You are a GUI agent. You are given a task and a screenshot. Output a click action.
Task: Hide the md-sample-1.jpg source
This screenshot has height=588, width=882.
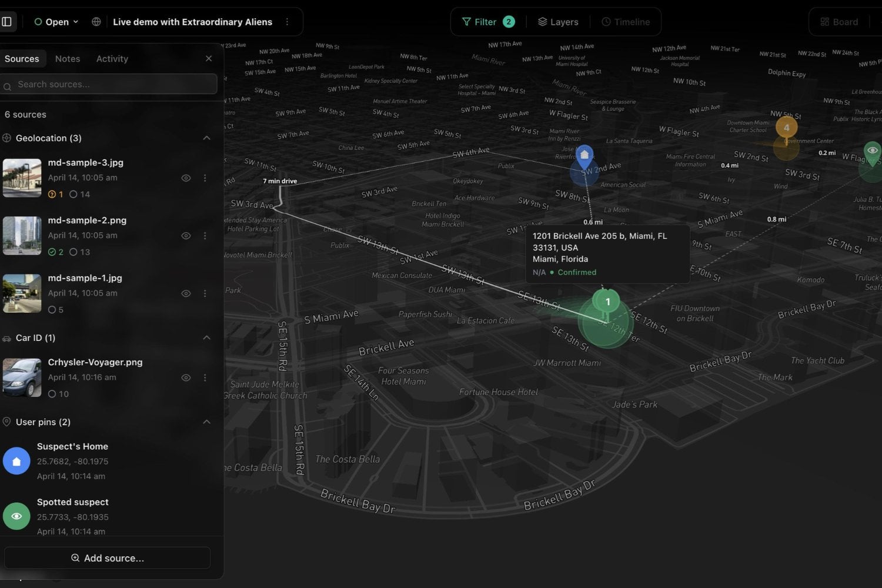pos(186,293)
